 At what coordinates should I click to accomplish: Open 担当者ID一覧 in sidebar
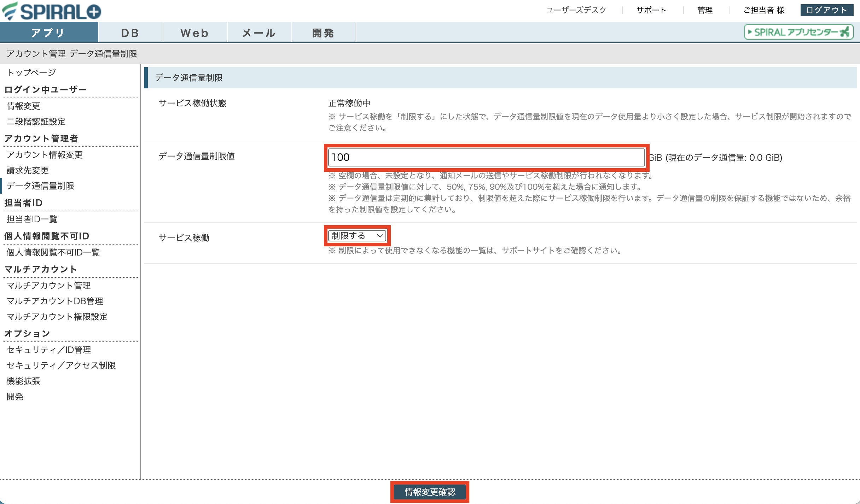tap(32, 219)
